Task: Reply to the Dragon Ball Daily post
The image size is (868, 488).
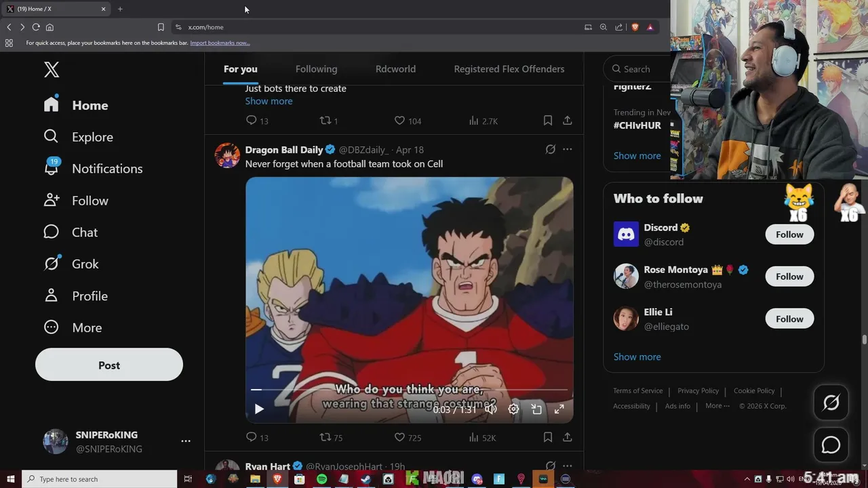Action: point(257,438)
